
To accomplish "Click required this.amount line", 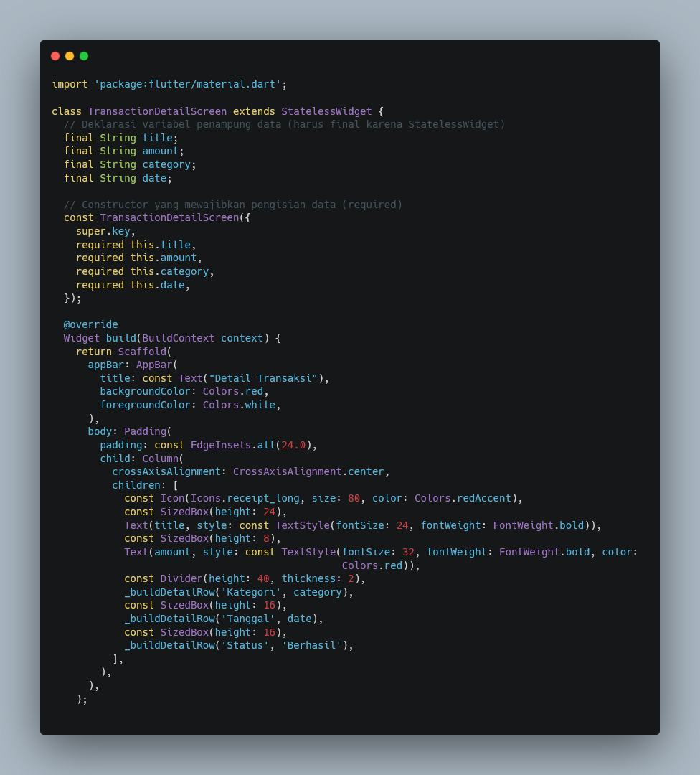I will pos(139,258).
